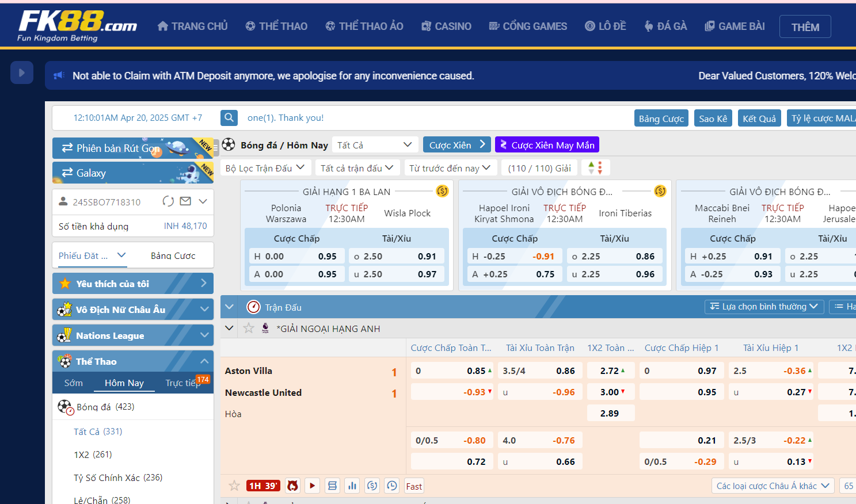Open the CASINO menu

pyautogui.click(x=446, y=26)
